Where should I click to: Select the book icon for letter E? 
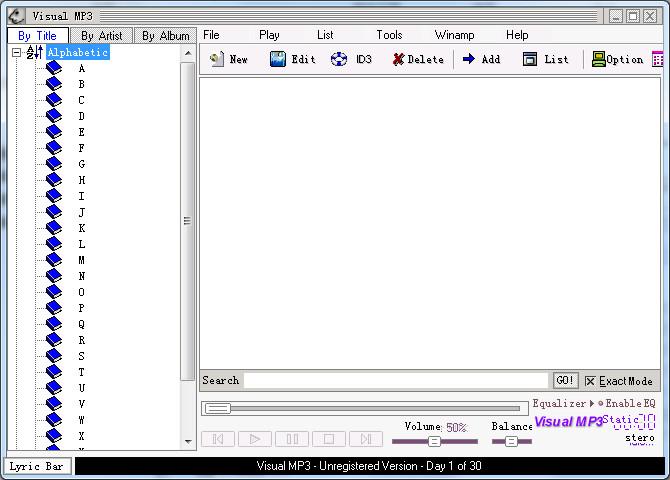[54, 132]
